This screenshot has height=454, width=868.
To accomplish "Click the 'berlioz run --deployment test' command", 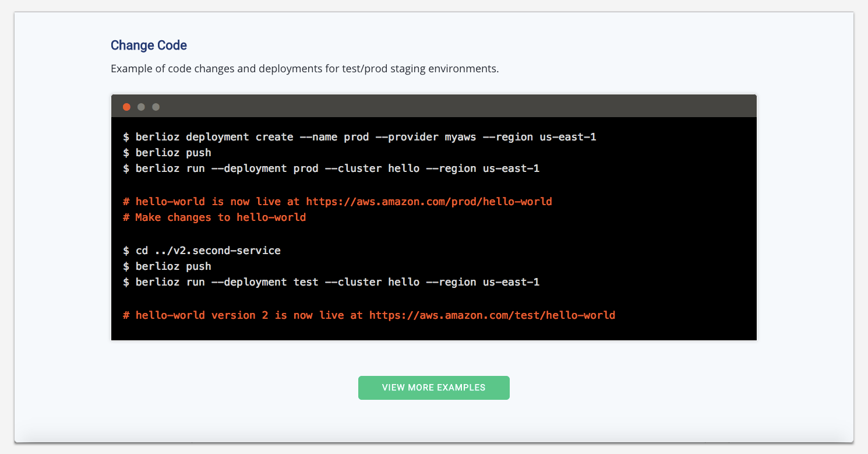I will pyautogui.click(x=331, y=282).
